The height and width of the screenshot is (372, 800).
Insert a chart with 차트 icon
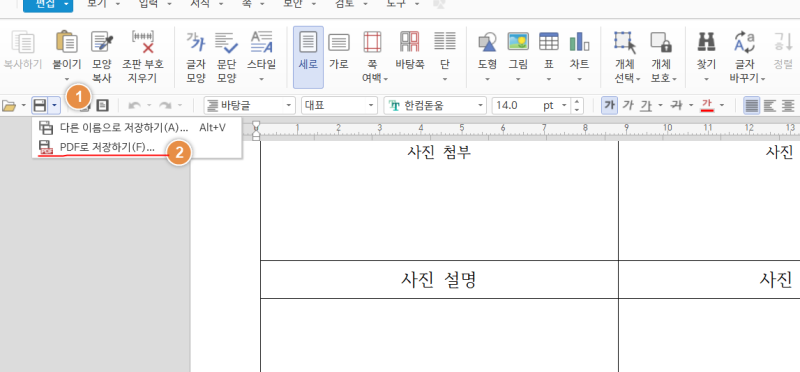(x=580, y=42)
